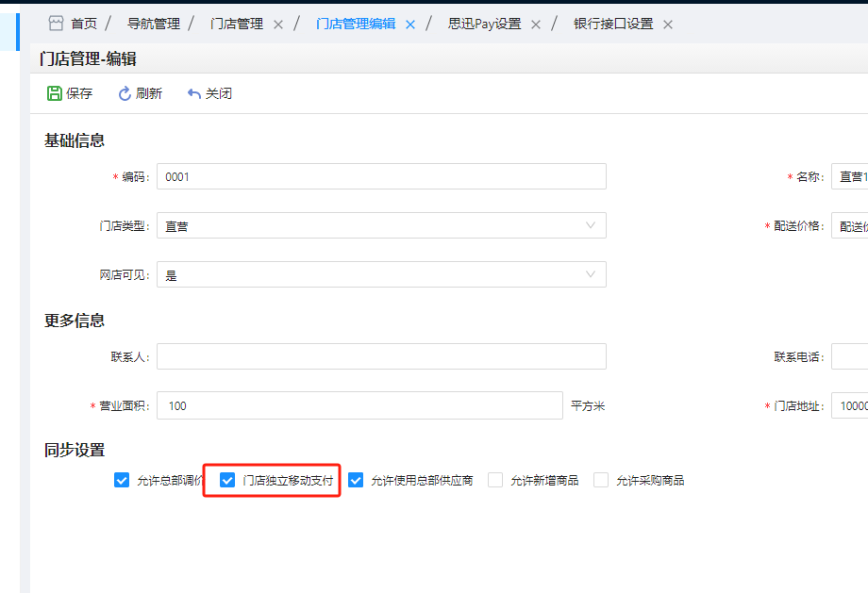868x593 pixels.
Task: Click the 门店管理-编辑 page title
Action: [88, 58]
